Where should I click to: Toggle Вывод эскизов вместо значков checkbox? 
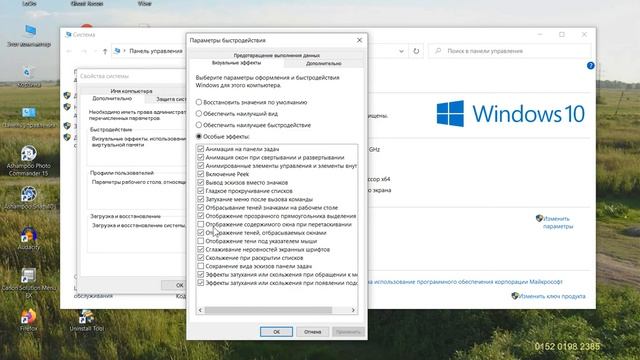(200, 182)
